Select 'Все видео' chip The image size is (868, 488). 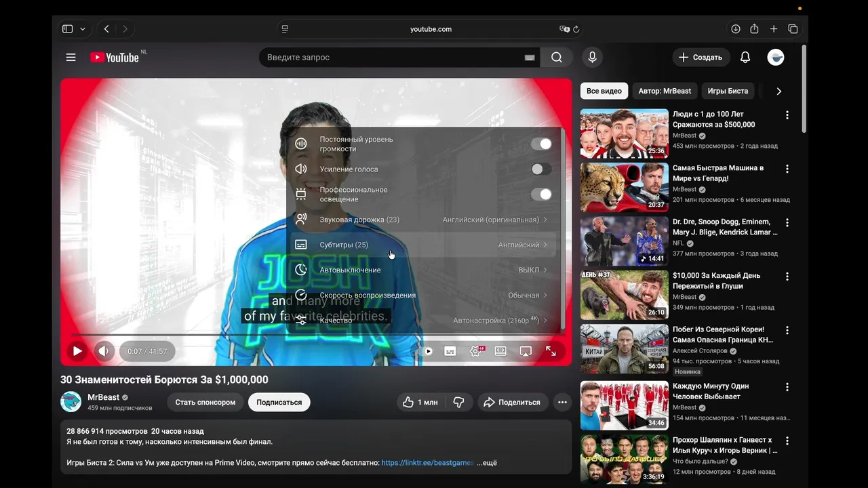(x=604, y=91)
